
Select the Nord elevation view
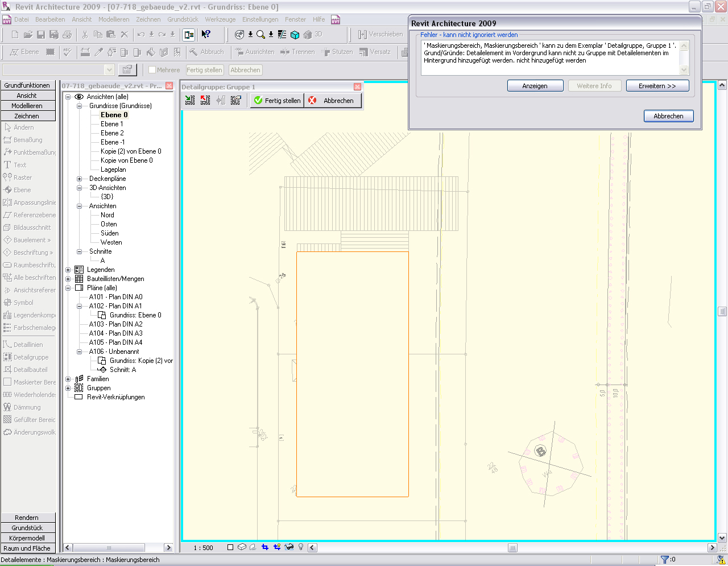[107, 215]
